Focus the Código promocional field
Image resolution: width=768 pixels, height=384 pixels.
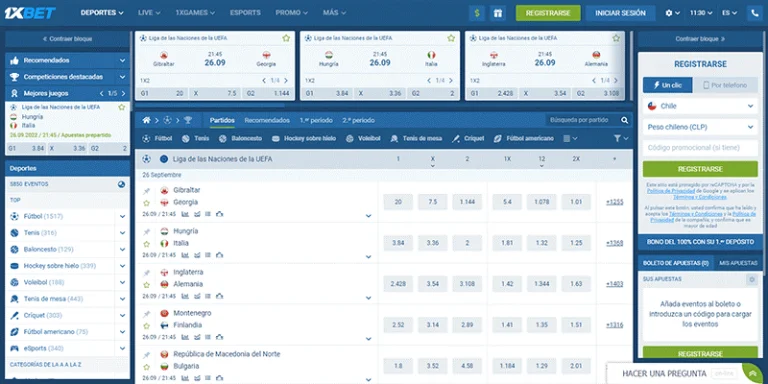pos(700,147)
